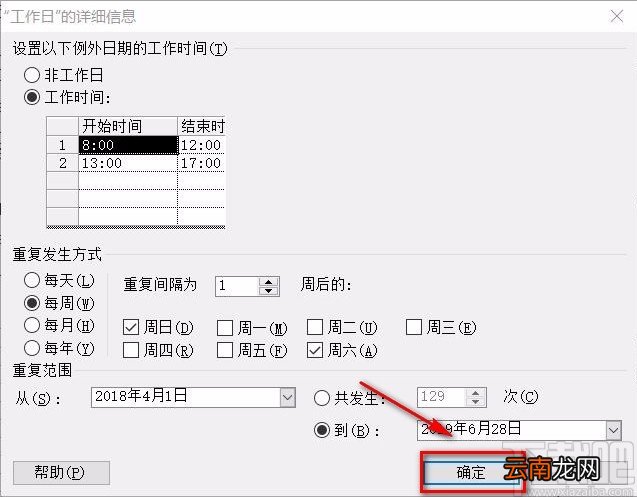Viewport: 637px width, 497px height.
Task: Select the 13:00 start time cell
Action: click(x=128, y=163)
